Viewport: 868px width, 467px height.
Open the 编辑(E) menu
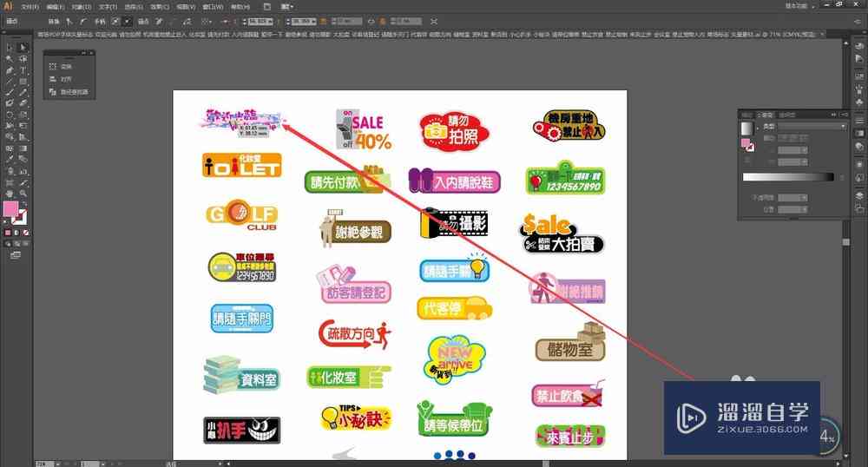tap(56, 7)
